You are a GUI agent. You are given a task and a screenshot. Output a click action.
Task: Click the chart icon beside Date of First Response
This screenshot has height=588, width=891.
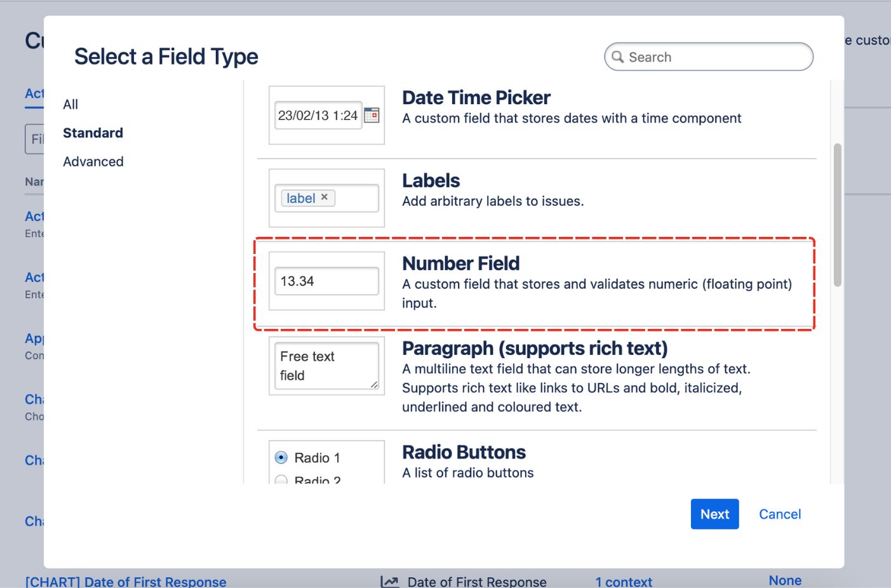pos(389,582)
